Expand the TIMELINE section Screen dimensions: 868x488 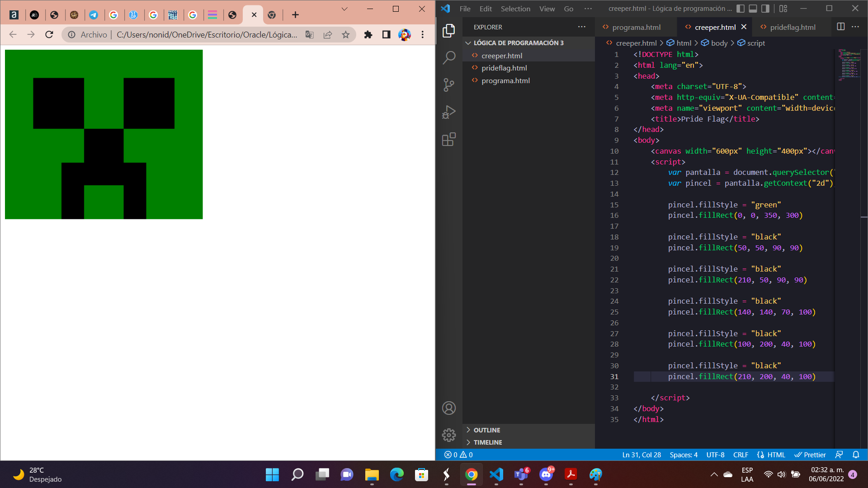click(528, 442)
